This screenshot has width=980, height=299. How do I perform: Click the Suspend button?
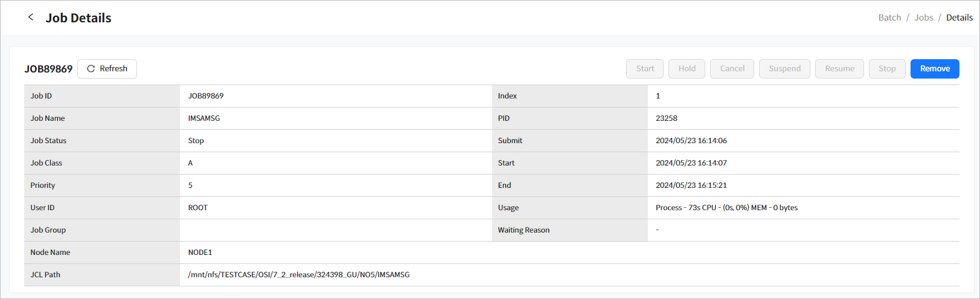(x=784, y=69)
